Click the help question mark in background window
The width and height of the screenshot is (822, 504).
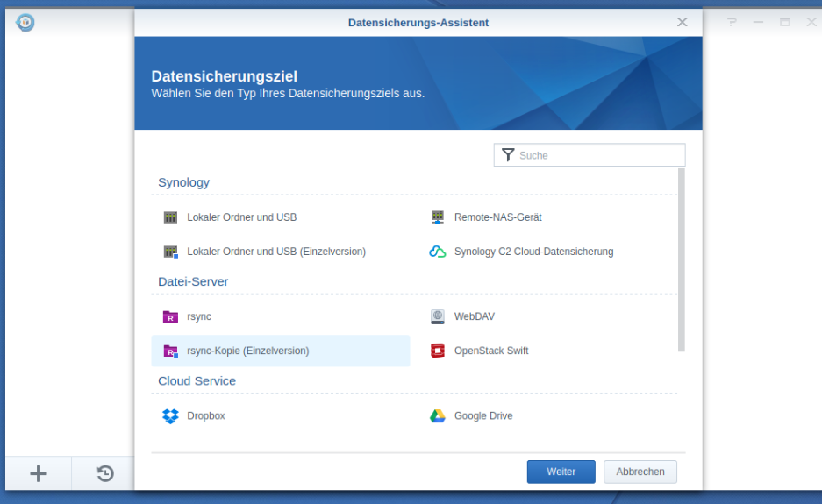point(732,22)
